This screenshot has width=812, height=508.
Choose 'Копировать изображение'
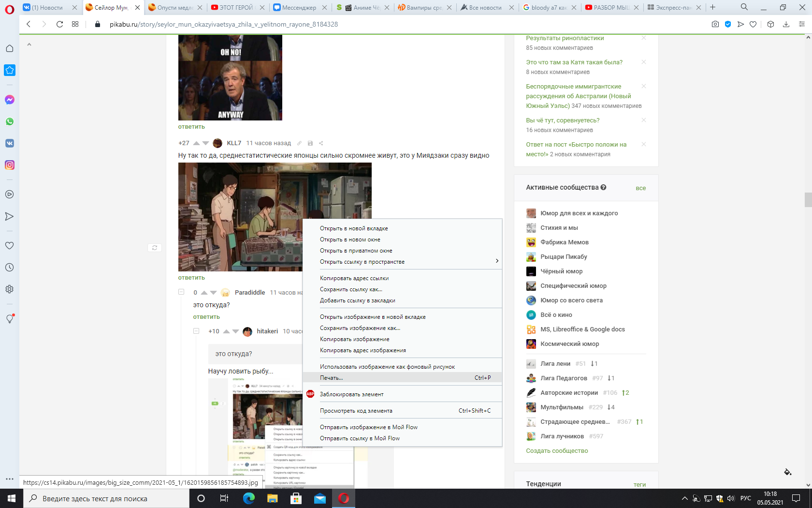[402, 339]
